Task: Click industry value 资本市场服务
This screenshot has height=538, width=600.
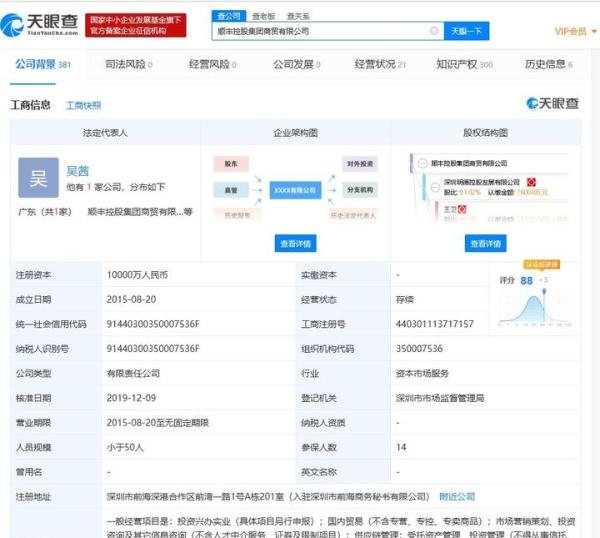Action: (x=422, y=373)
